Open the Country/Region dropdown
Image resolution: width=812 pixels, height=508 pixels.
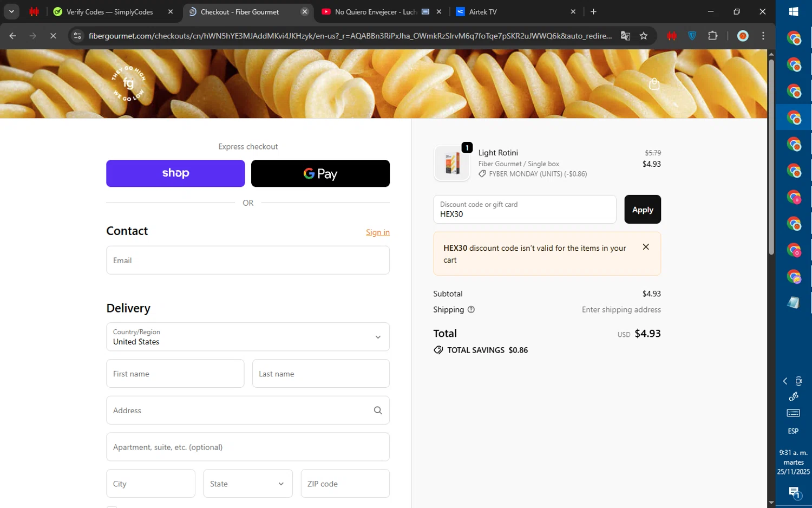[x=248, y=337]
